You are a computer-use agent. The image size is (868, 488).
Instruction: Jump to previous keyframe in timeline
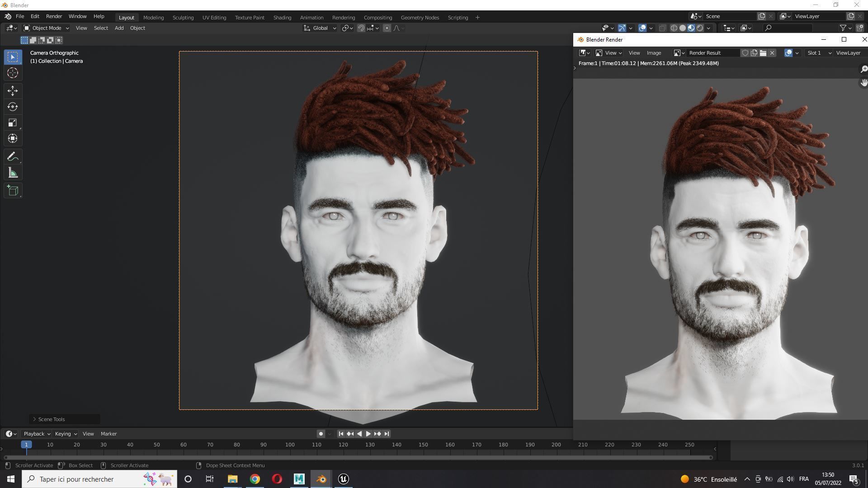[x=350, y=434]
